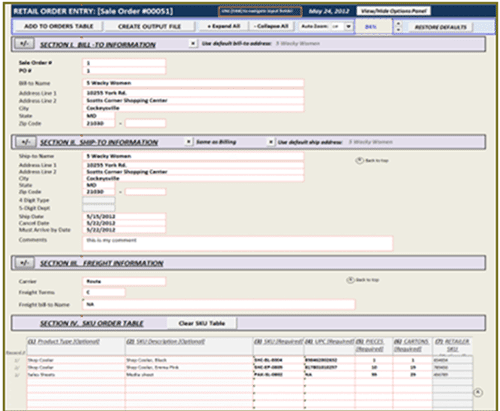Click the zoom stepper down arrow
The width and height of the screenshot is (500, 411).
pos(398,30)
